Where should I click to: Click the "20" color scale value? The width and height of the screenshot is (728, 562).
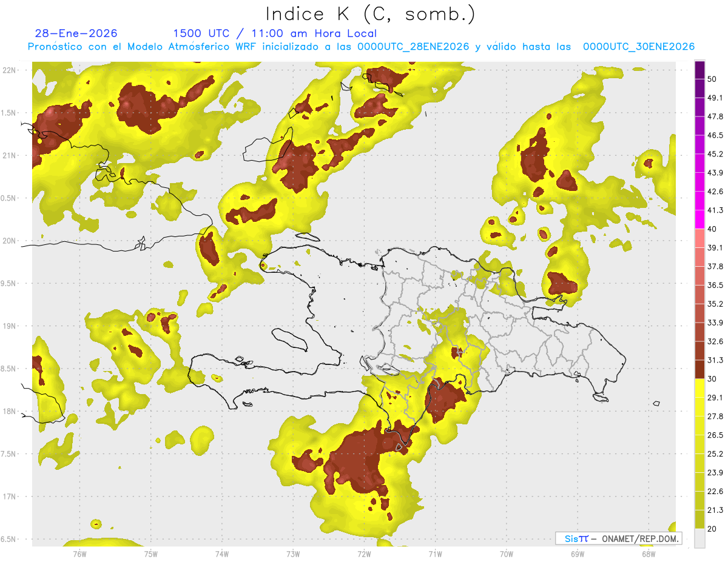pos(712,529)
